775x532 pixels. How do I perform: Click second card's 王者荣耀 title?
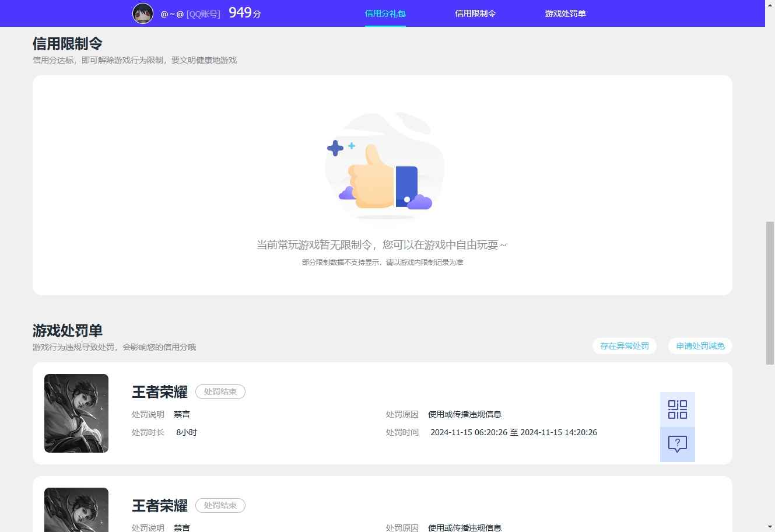click(x=160, y=506)
